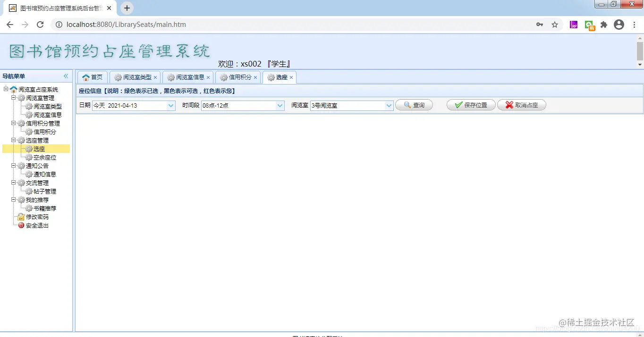
Task: Close the 选座 tab
Action: pos(291,77)
